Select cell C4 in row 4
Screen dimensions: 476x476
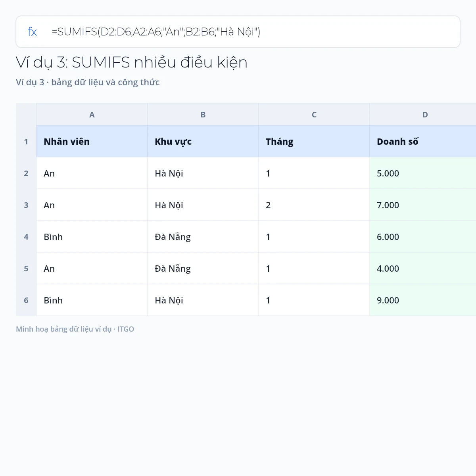pos(314,237)
